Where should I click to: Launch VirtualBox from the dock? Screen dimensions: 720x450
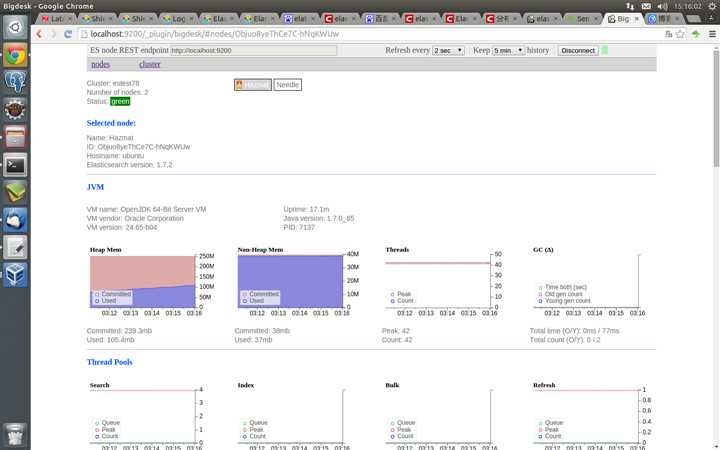15,275
